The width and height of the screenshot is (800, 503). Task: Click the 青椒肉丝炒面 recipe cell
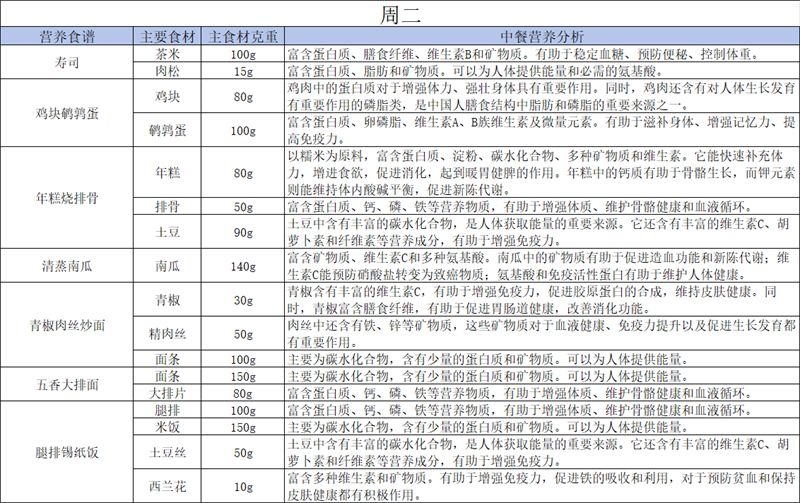tap(67, 326)
